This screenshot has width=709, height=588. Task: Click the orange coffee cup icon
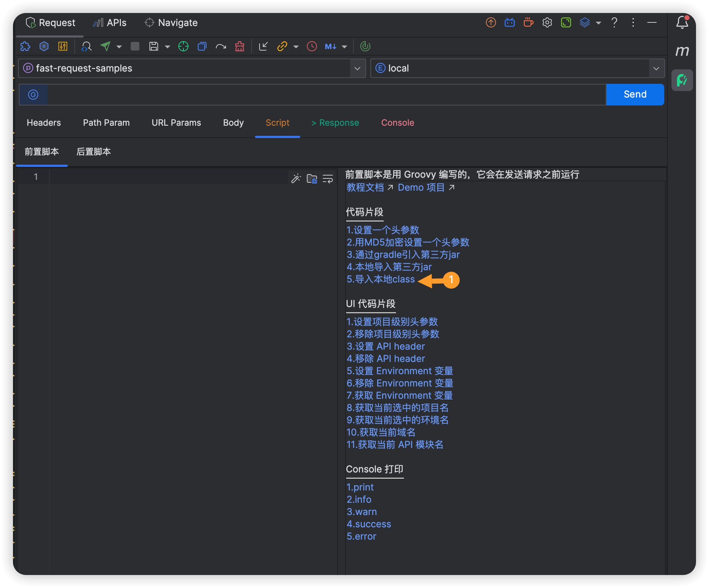tap(529, 23)
